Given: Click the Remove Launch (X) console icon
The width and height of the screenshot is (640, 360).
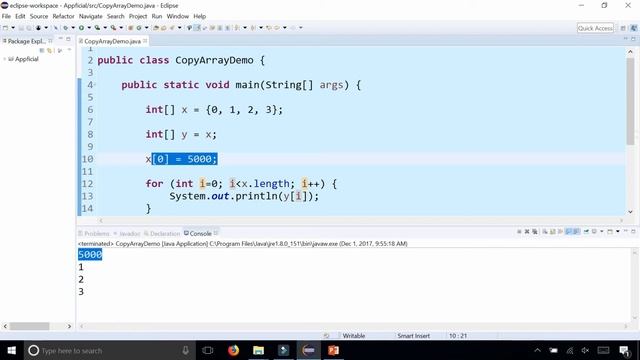Looking at the screenshot, I should pos(527,231).
